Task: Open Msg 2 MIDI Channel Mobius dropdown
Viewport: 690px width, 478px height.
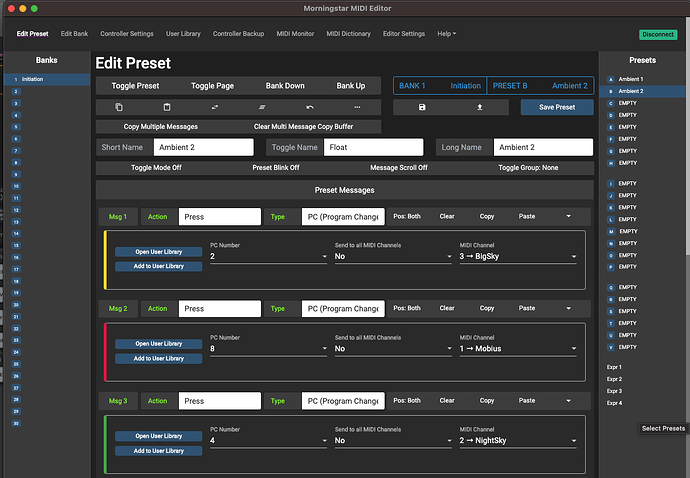Action: click(x=518, y=349)
